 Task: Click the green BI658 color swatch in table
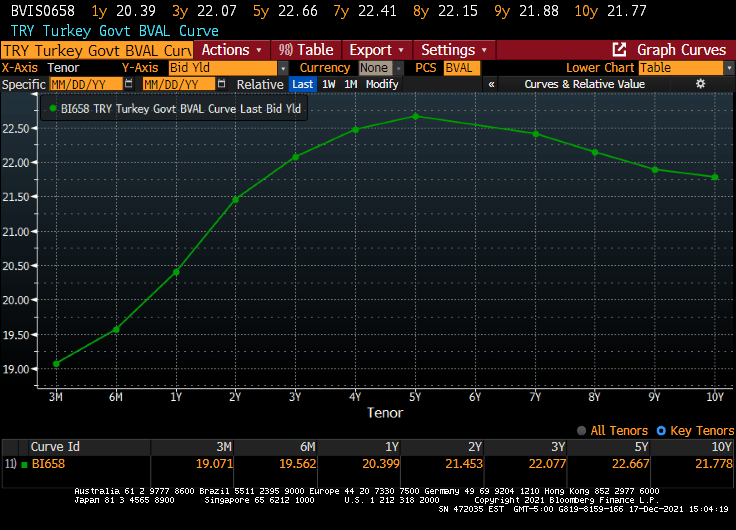23,464
